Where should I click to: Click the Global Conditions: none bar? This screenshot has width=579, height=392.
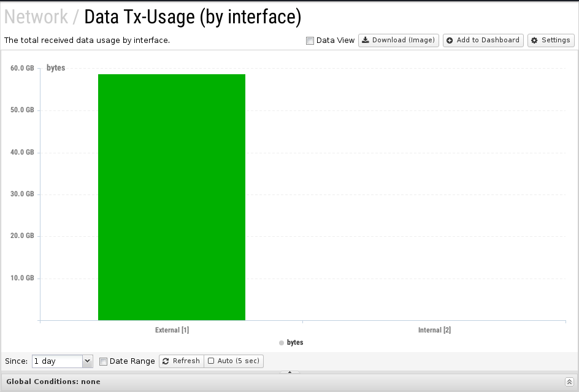click(289, 382)
